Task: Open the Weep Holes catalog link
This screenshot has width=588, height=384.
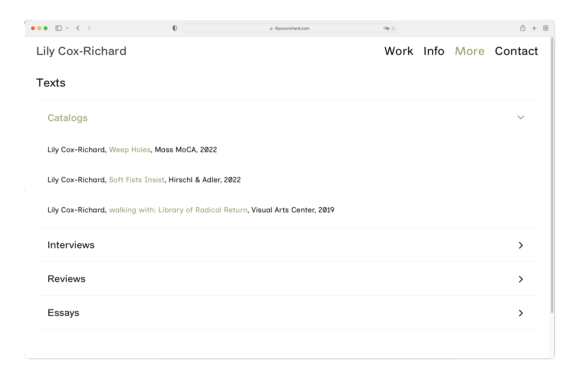Action: (x=130, y=150)
